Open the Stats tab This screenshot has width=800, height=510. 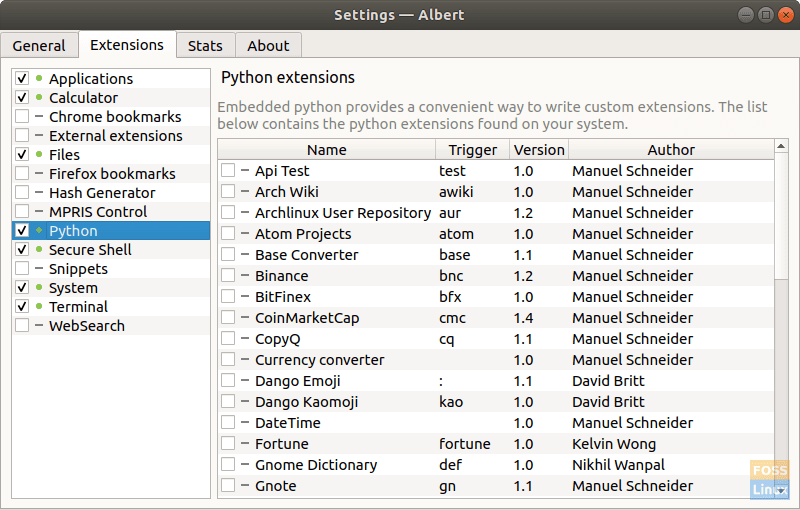(x=206, y=46)
